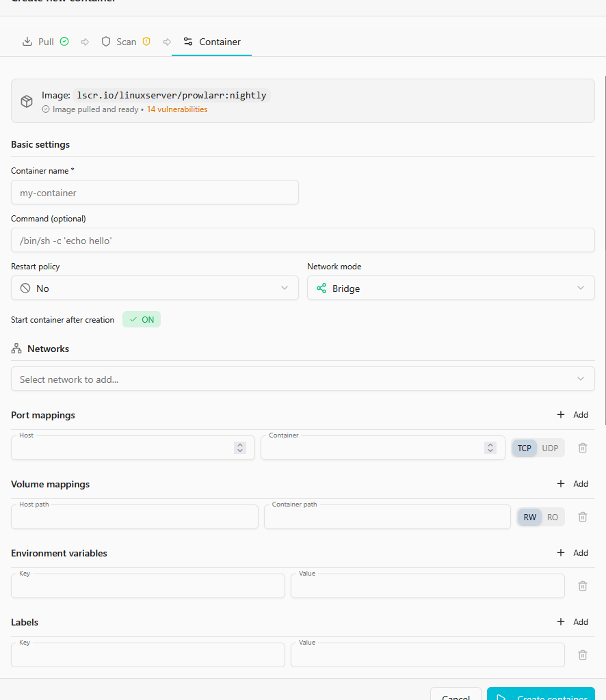This screenshot has height=700, width=606.
Task: Add a new port mapping
Action: click(572, 414)
